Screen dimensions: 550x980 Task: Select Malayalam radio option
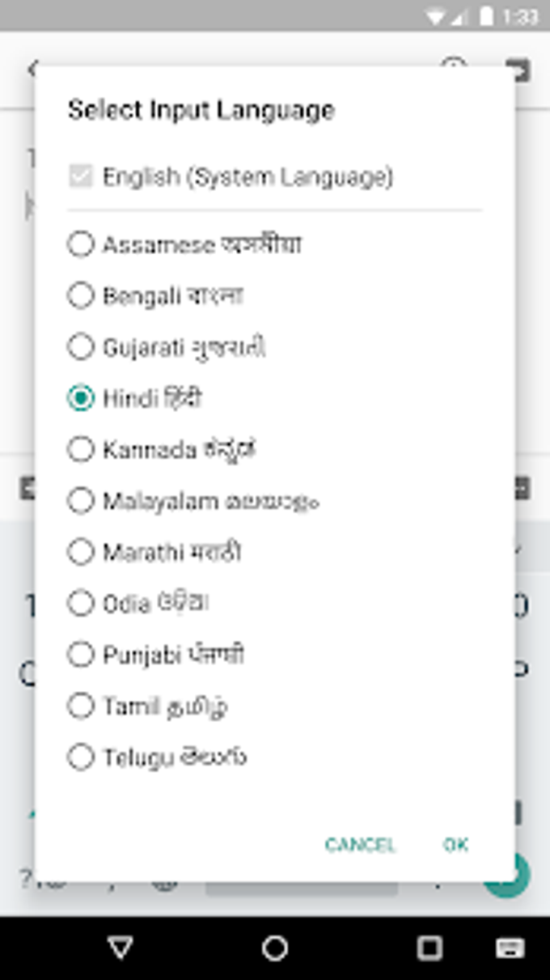81,501
